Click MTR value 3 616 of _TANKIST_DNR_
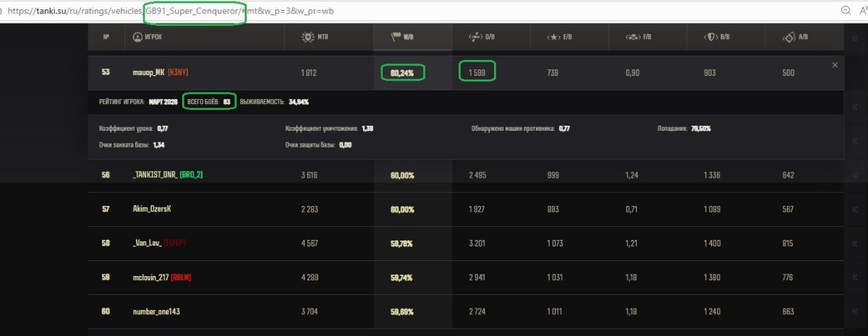 [309, 175]
